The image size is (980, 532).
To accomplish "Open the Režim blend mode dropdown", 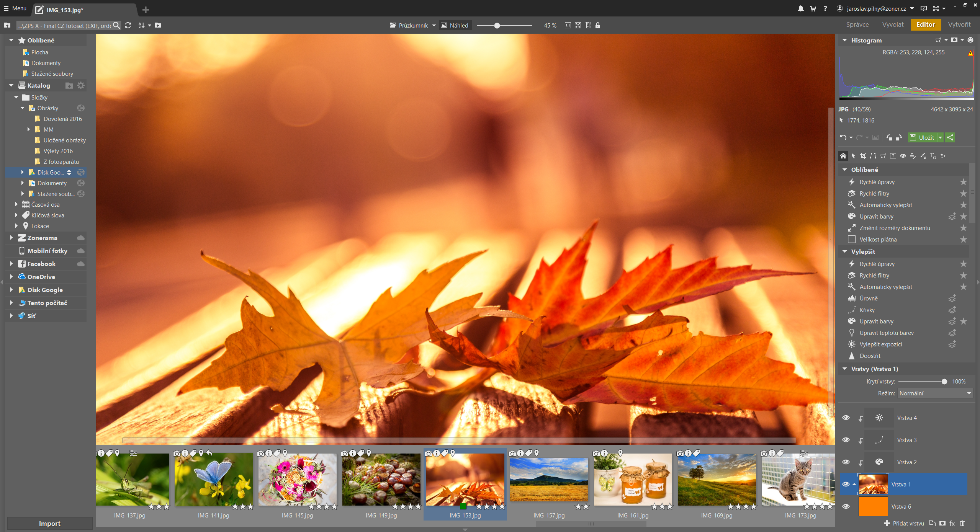I will click(935, 393).
